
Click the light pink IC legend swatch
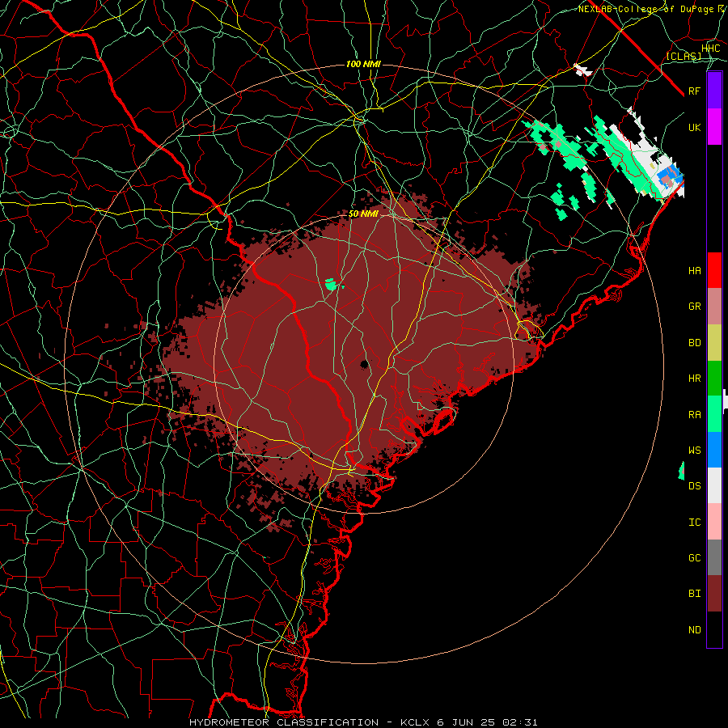714,522
